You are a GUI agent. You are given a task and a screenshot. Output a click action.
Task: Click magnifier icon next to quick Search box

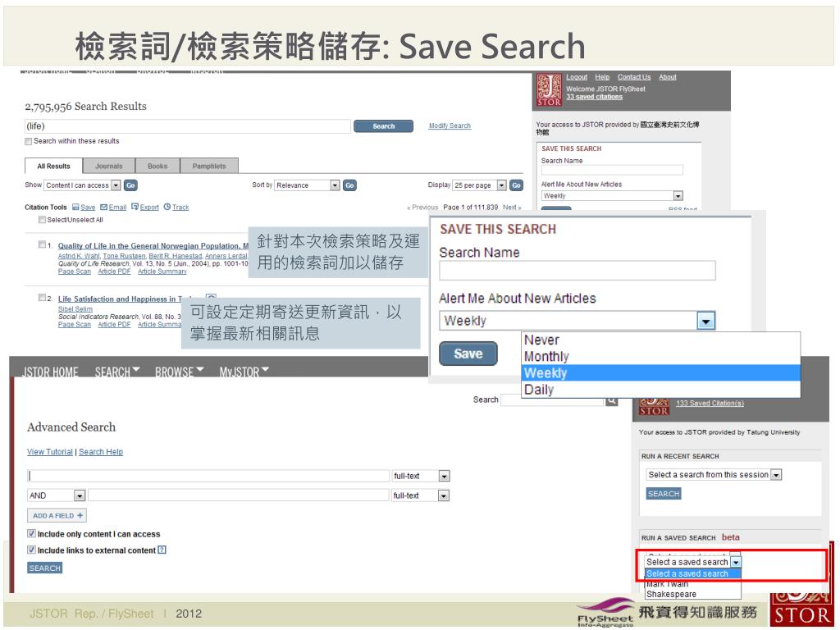(x=611, y=400)
